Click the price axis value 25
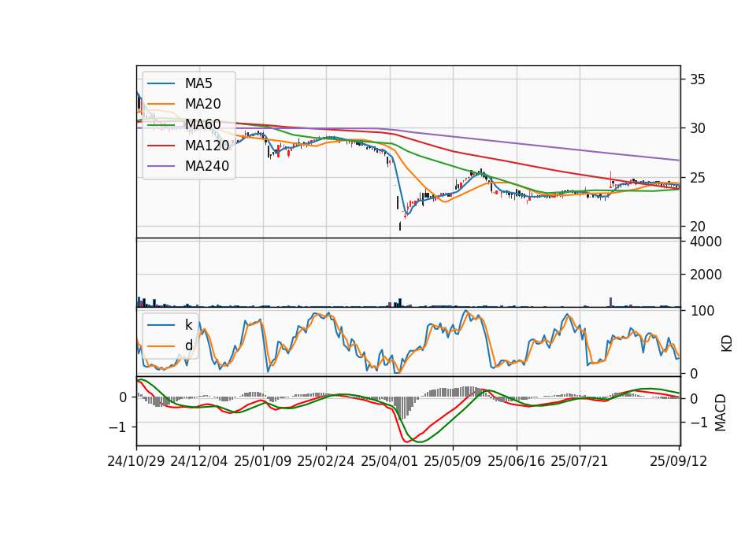Image resolution: width=756 pixels, height=543 pixels. point(698,178)
